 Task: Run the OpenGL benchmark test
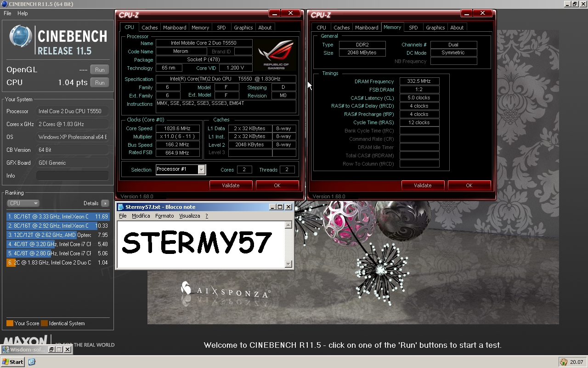coord(100,70)
